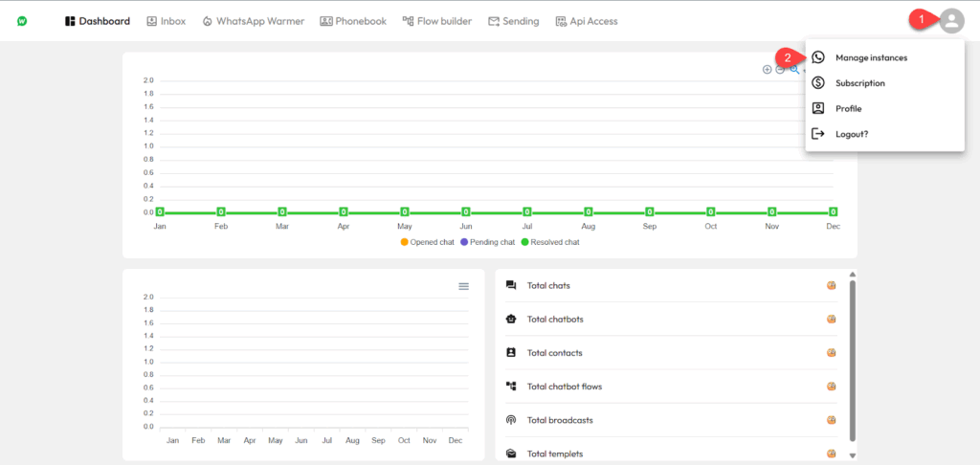Switch to WhatsApp Warmer page
The height and width of the screenshot is (465, 980).
click(x=253, y=21)
